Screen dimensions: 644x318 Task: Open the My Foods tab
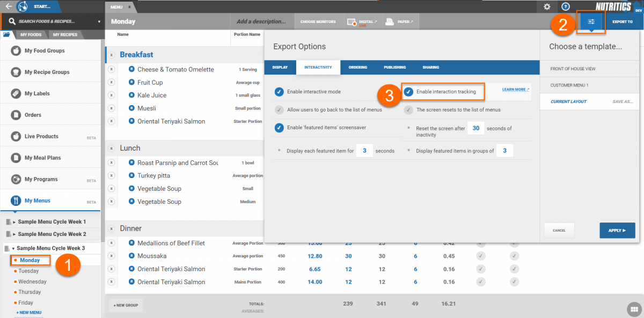tap(31, 35)
